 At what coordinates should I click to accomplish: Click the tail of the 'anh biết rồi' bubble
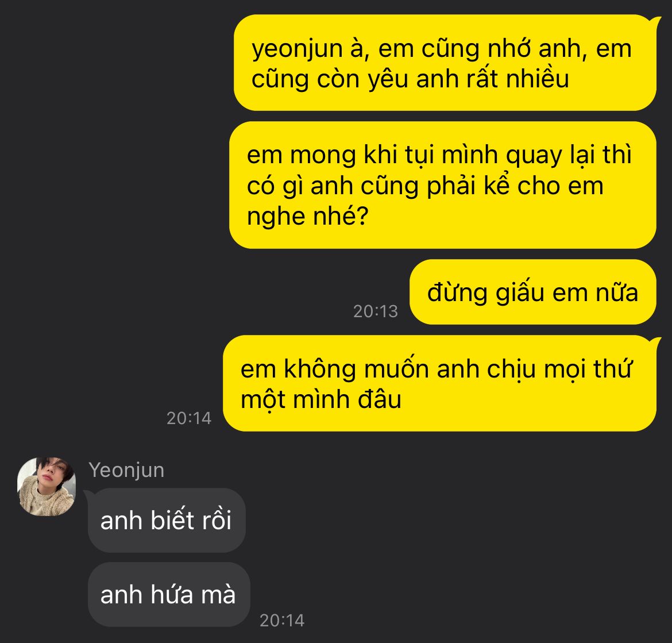click(88, 494)
